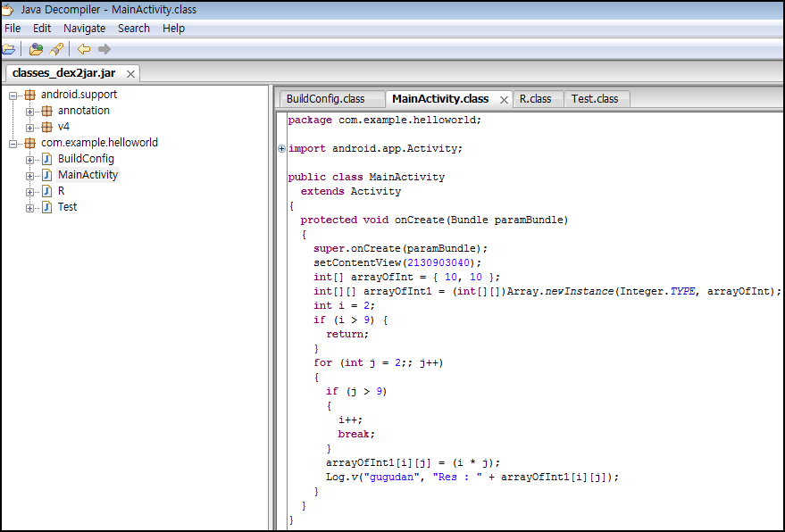
Task: Open the File menu
Action: (x=13, y=29)
